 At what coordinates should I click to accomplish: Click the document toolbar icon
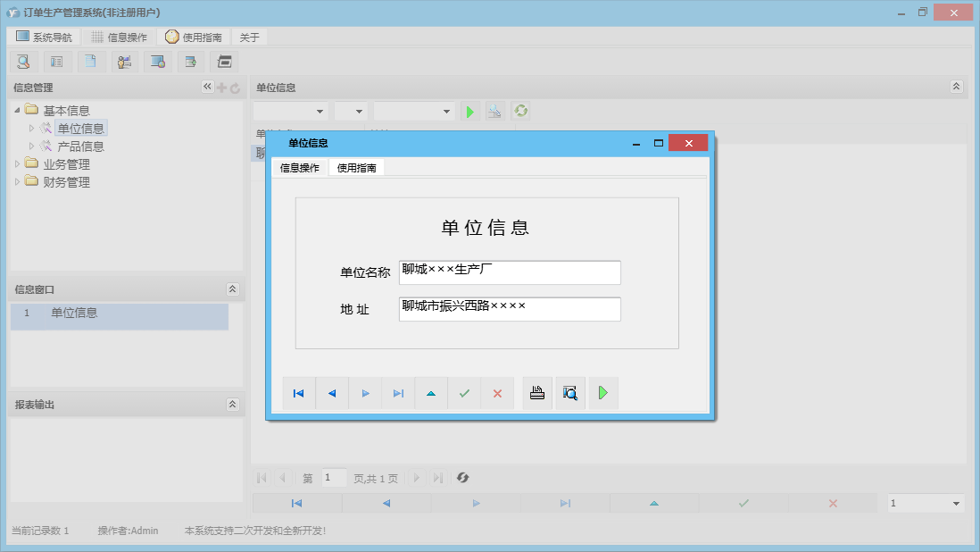91,62
